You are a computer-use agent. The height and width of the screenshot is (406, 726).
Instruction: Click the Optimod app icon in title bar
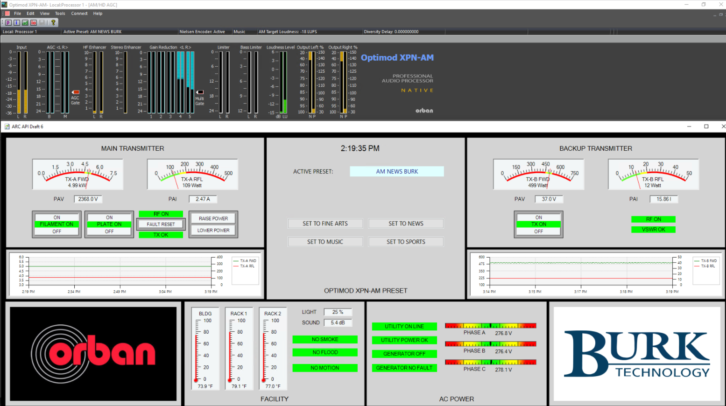[4, 5]
